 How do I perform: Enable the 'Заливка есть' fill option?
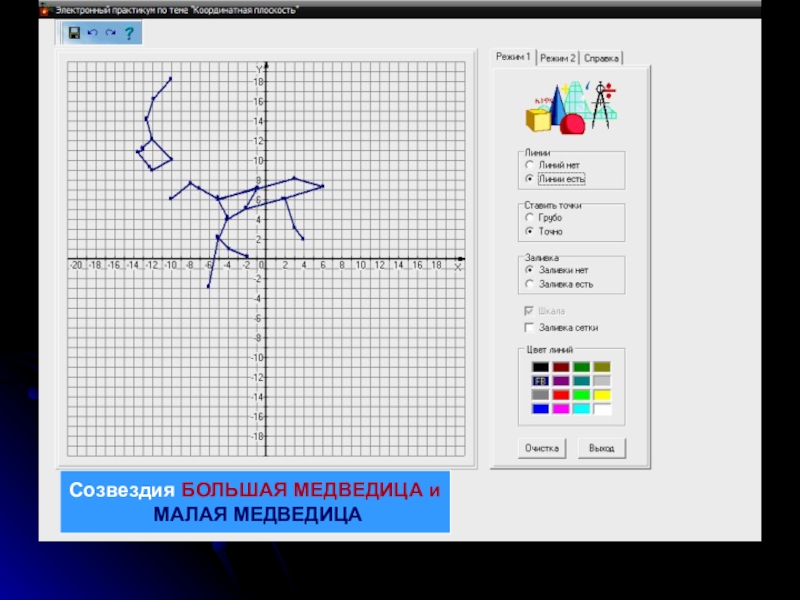[530, 284]
